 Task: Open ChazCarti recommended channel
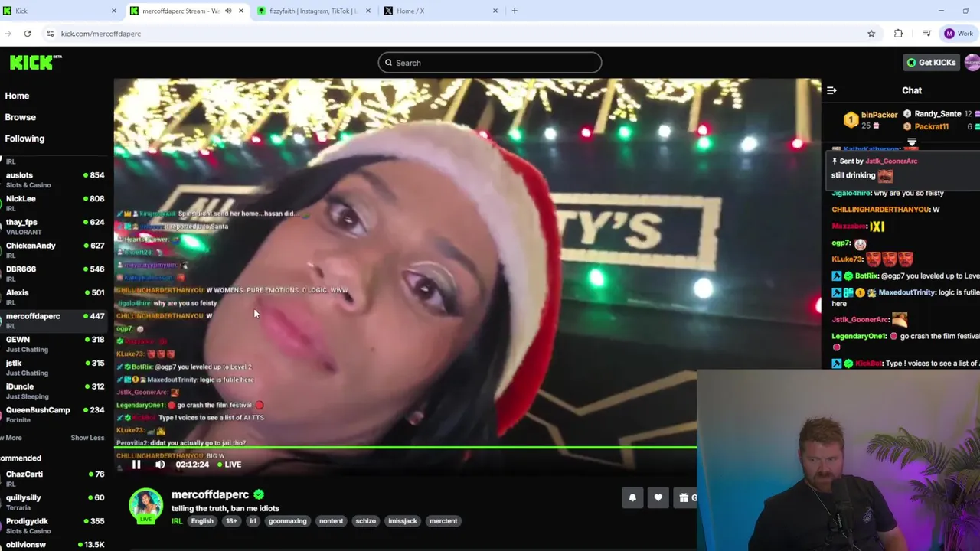pos(54,478)
